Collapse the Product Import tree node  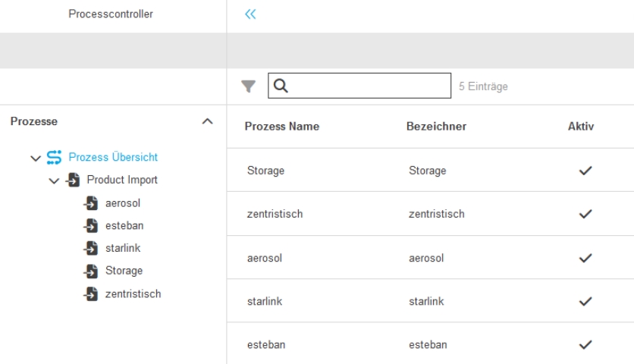[53, 180]
